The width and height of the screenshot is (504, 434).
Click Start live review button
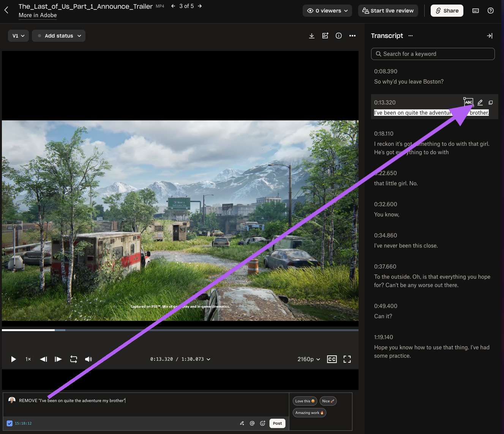coord(388,11)
